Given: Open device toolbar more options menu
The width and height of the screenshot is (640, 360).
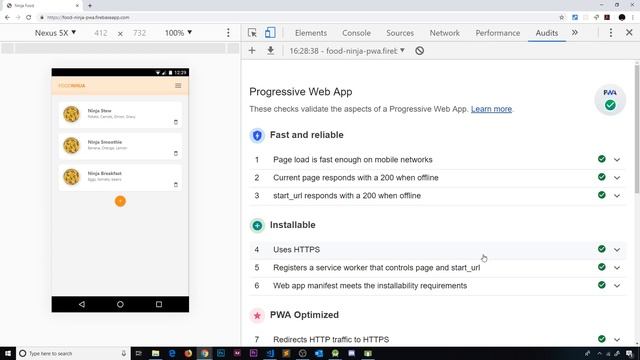Looking at the screenshot, I should (228, 33).
